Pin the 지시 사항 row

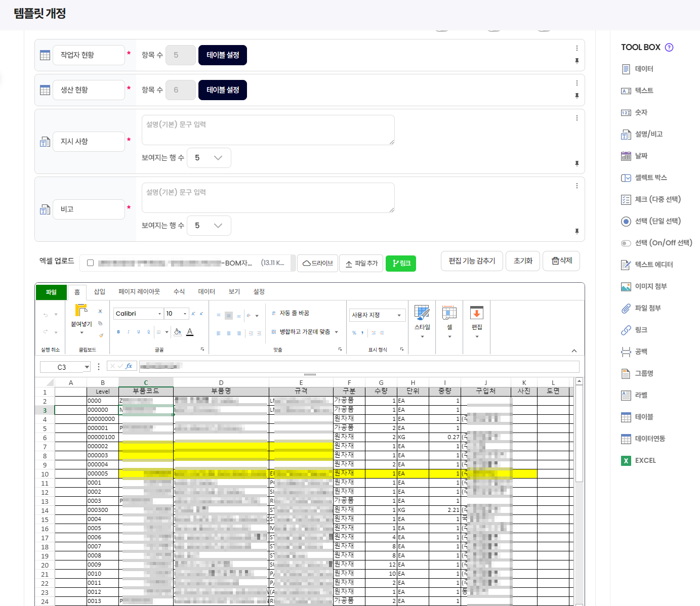pos(577,163)
